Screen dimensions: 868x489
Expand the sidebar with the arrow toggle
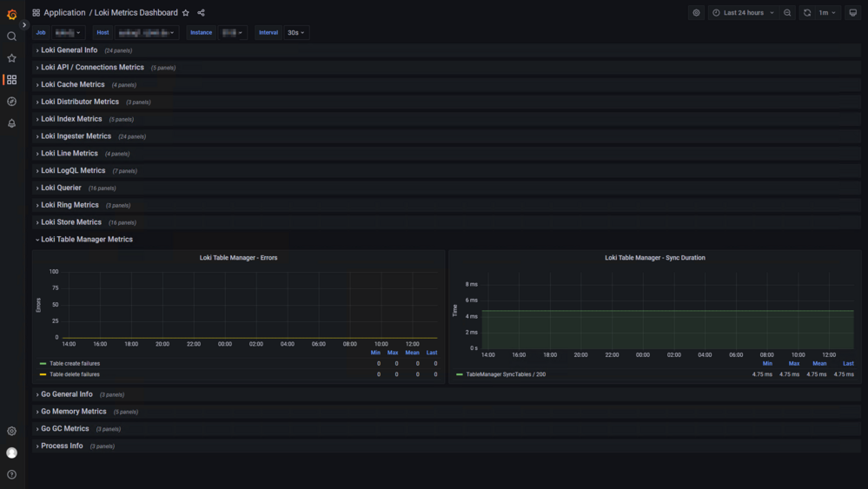23,25
